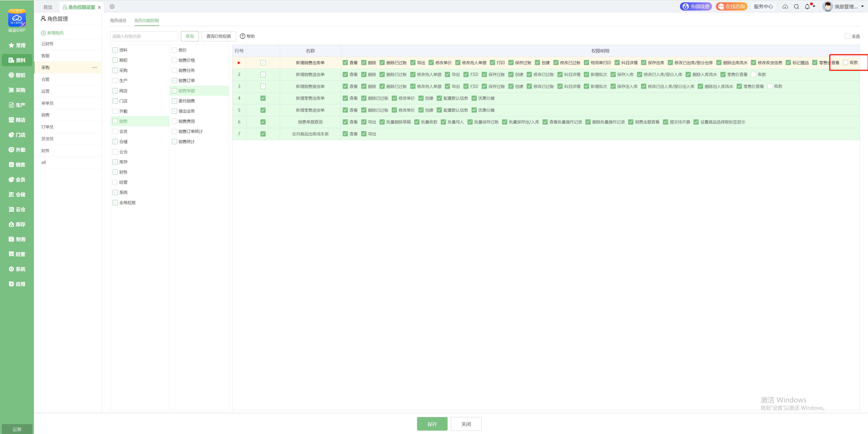This screenshot has height=434, width=868.
Task: Select 全局权限 in category tree
Action: (127, 203)
